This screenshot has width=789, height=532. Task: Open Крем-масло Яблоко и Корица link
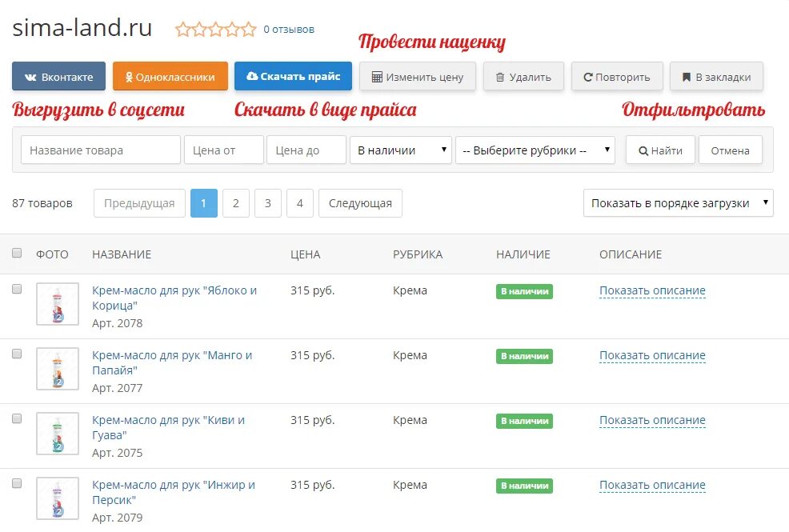tap(174, 298)
